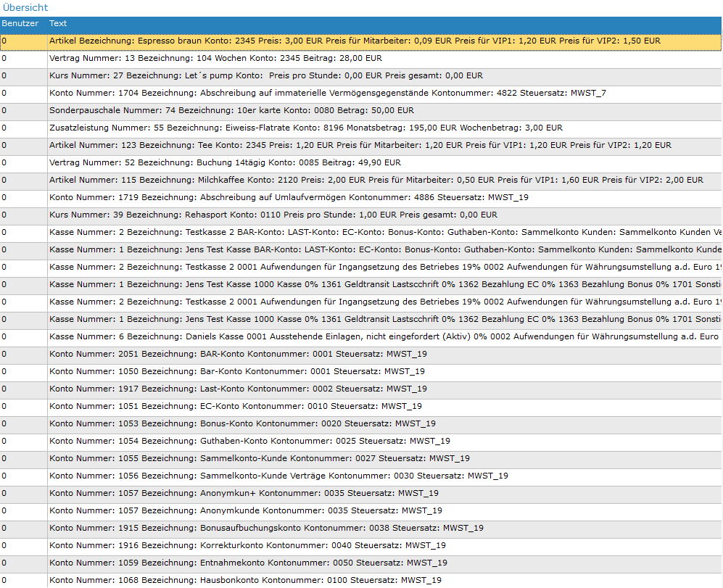
Task: Select Artikel Nummer 123 Tee row
Action: (x=360, y=145)
